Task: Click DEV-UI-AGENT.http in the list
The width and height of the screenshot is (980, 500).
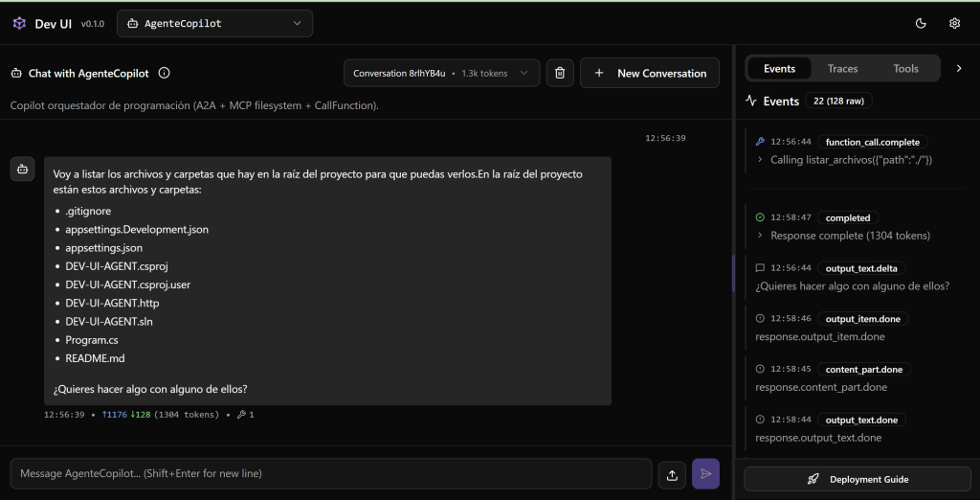Action: point(112,304)
